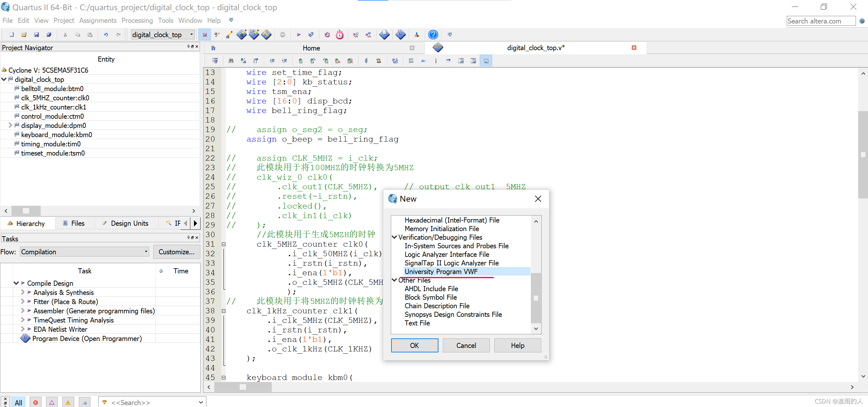Click the New dialog list scrollbar down arrow
868x407 pixels.
pyautogui.click(x=536, y=329)
